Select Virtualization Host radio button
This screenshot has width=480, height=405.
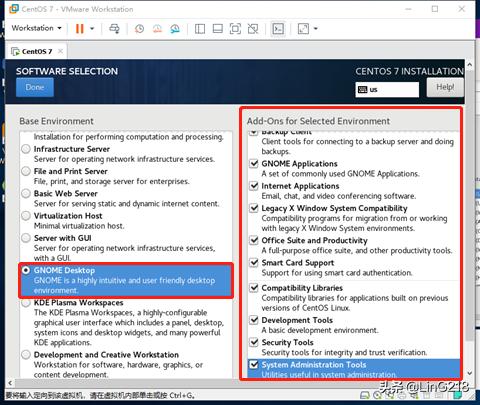(26, 216)
